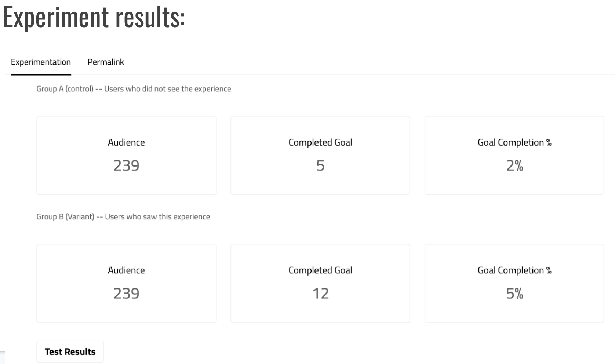Click the Test Results button
The image size is (615, 364).
click(x=70, y=352)
